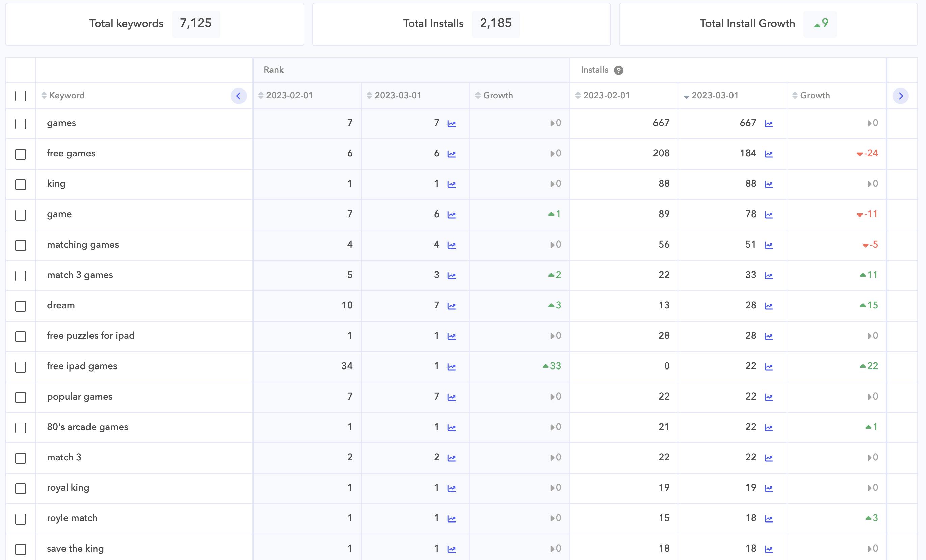This screenshot has width=926, height=560.
Task: Select the popular games row checkbox
Action: [x=21, y=397]
